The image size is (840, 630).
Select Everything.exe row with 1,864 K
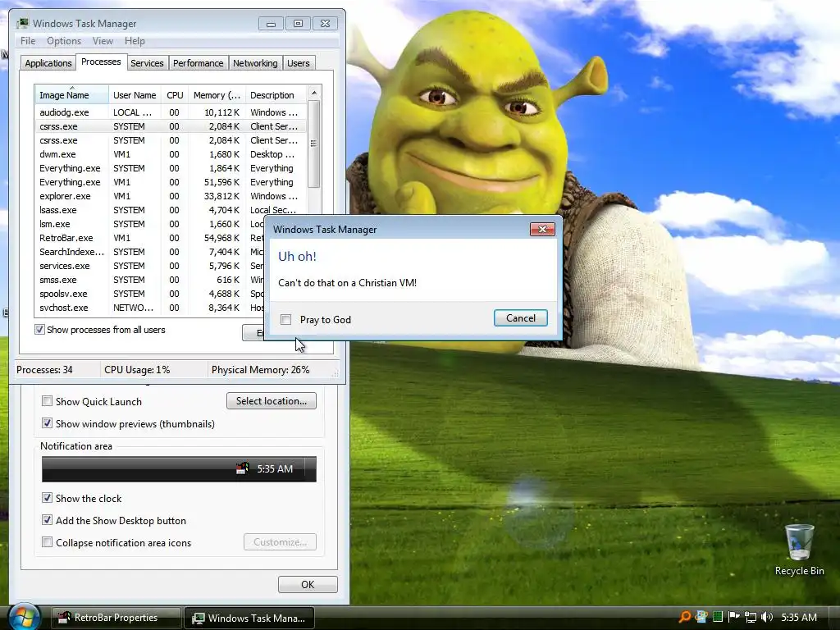170,168
